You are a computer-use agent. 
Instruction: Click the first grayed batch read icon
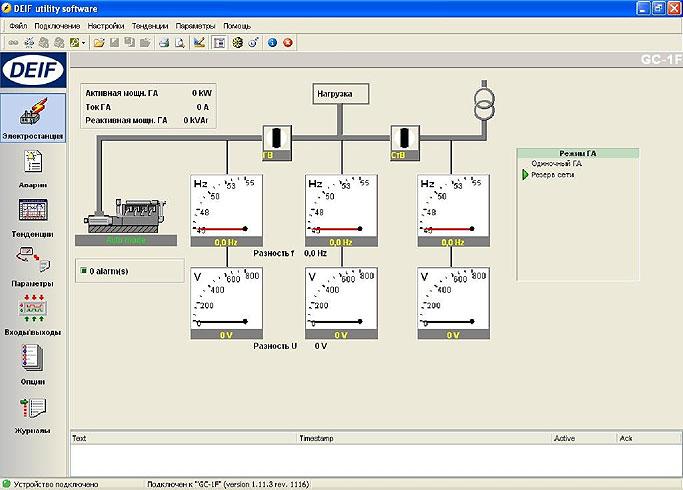tap(44, 43)
